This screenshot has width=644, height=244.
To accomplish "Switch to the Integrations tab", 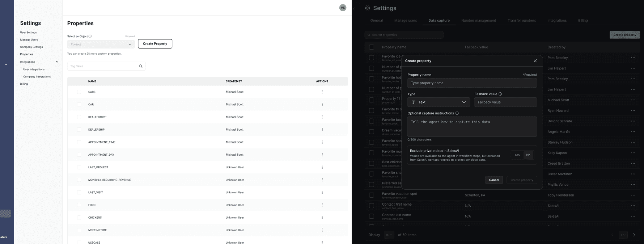I will tap(557, 21).
